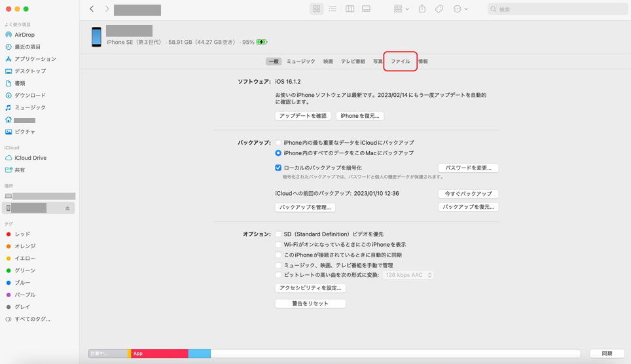
Task: Click the forward navigation arrow
Action: click(x=107, y=9)
